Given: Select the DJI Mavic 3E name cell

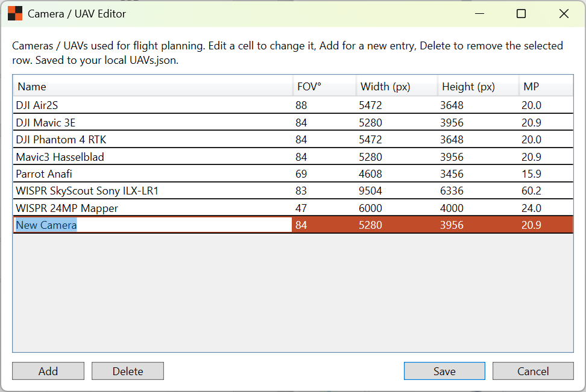Looking at the screenshot, I should 153,122.
